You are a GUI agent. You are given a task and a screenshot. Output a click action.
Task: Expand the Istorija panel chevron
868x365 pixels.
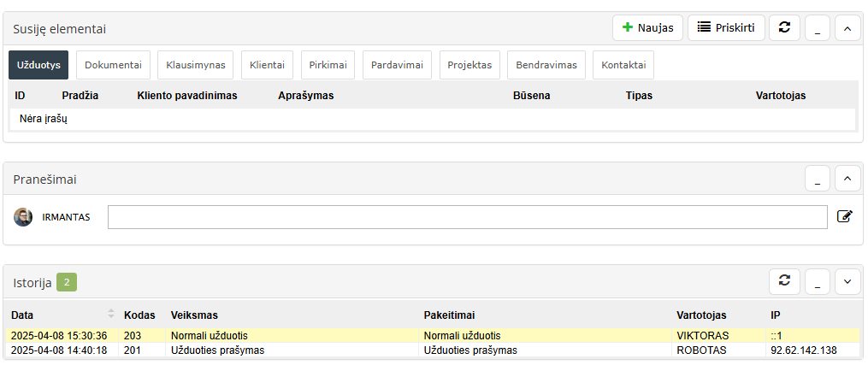pyautogui.click(x=847, y=280)
